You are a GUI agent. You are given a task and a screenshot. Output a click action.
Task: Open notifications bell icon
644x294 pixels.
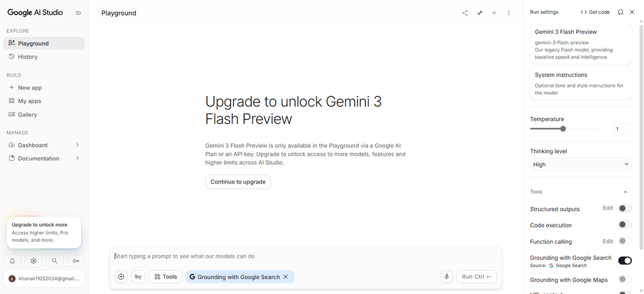(x=13, y=261)
